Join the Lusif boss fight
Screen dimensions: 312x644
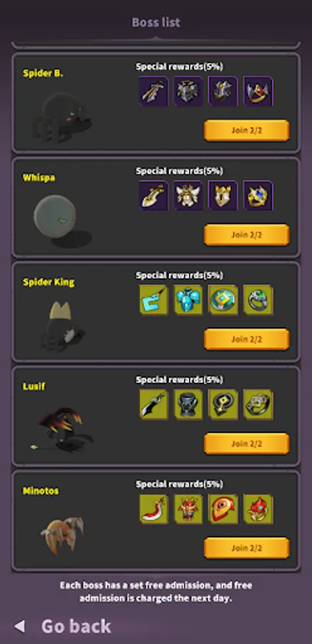[247, 444]
